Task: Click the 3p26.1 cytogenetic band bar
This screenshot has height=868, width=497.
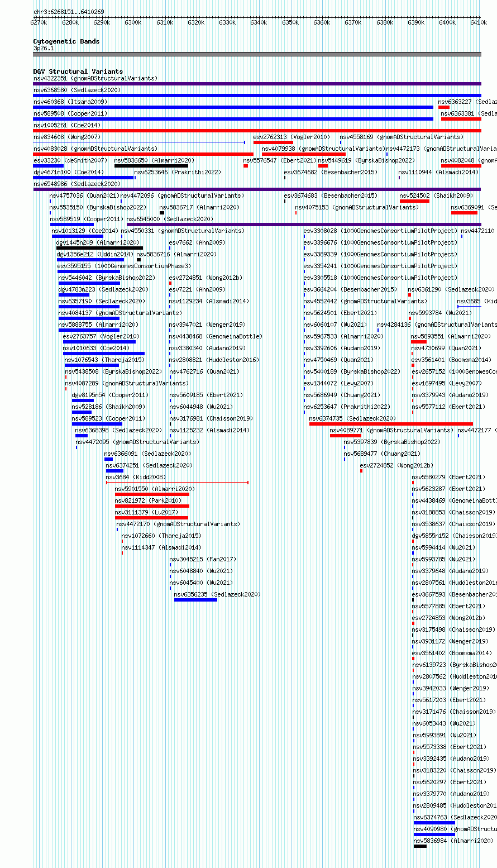Action: (257, 54)
